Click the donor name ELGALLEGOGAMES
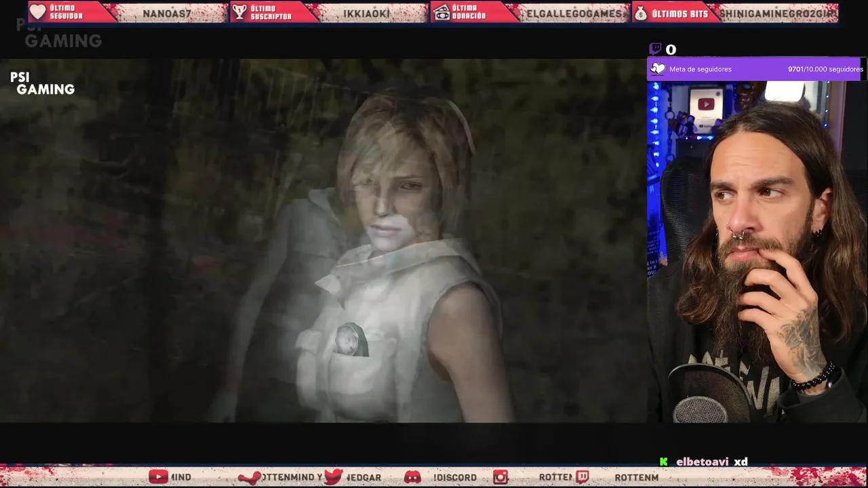Image resolution: width=868 pixels, height=488 pixels. coord(574,14)
